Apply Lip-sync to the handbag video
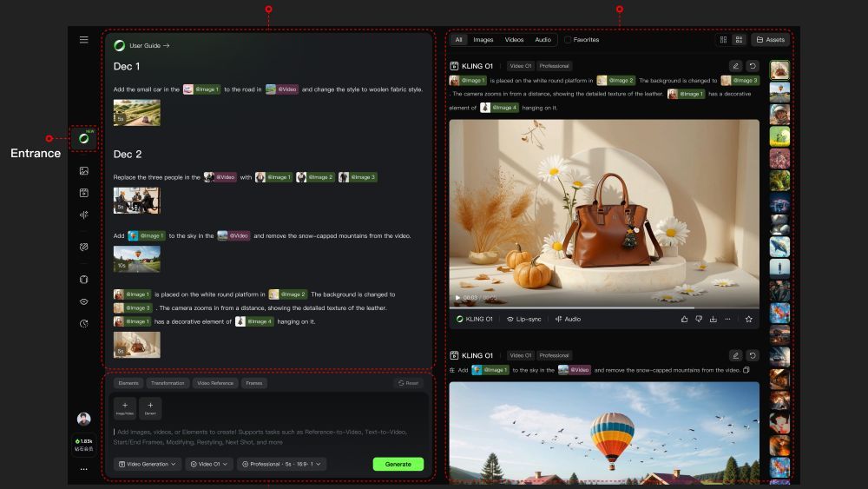 pyautogui.click(x=523, y=319)
